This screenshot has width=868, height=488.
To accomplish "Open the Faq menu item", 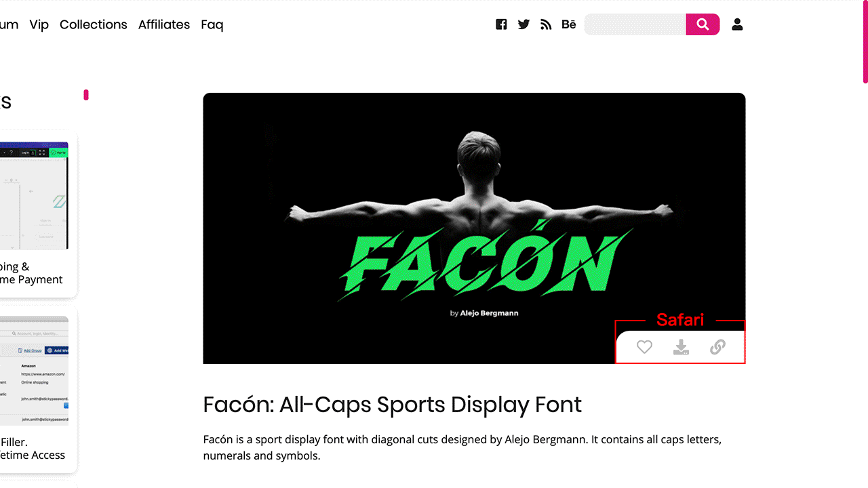I will coord(212,24).
